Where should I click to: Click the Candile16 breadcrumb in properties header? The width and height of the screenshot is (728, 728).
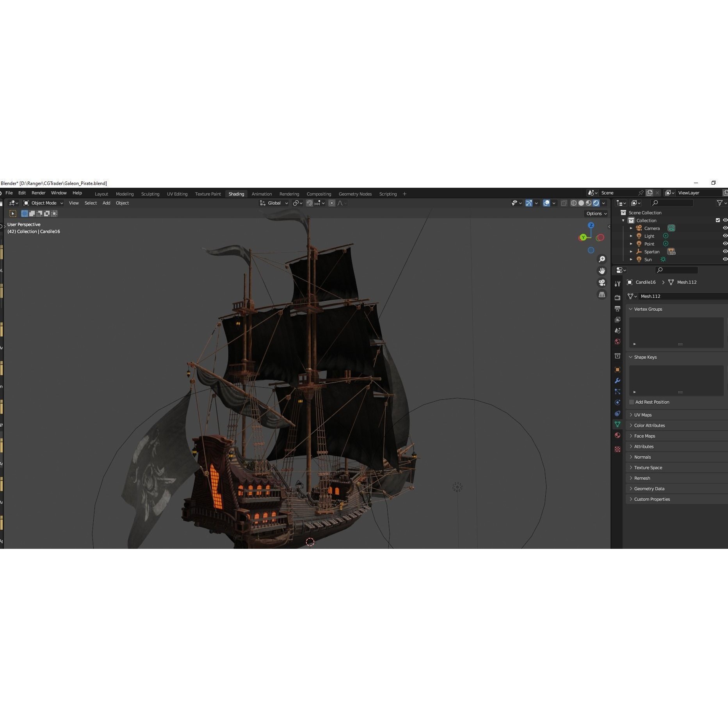point(646,282)
